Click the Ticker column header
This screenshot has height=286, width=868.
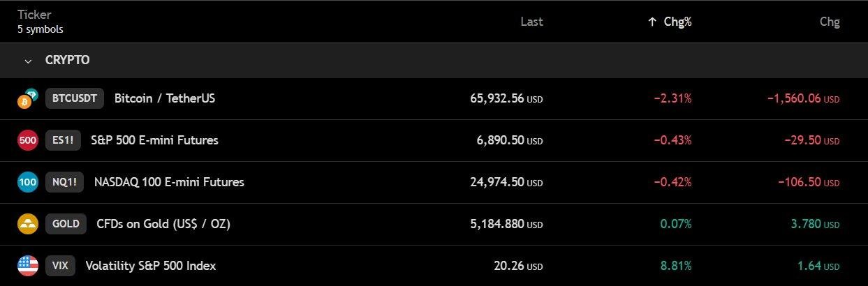tap(35, 15)
